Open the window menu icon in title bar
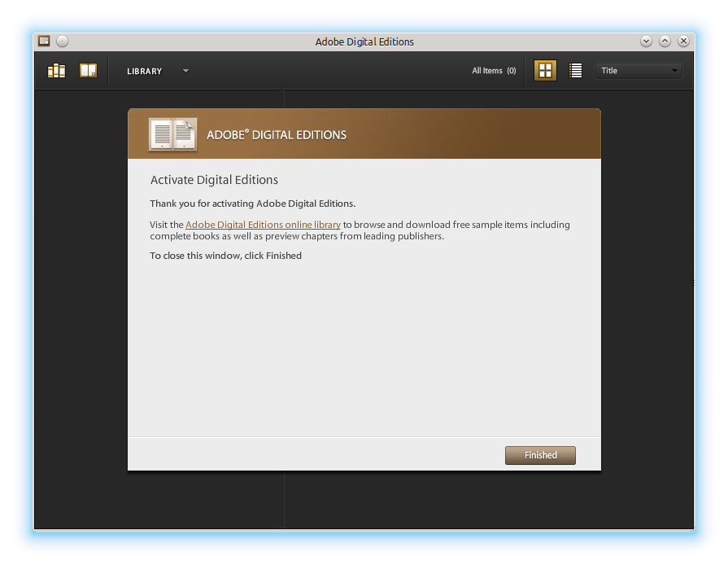This screenshot has width=728, height=565. click(45, 41)
